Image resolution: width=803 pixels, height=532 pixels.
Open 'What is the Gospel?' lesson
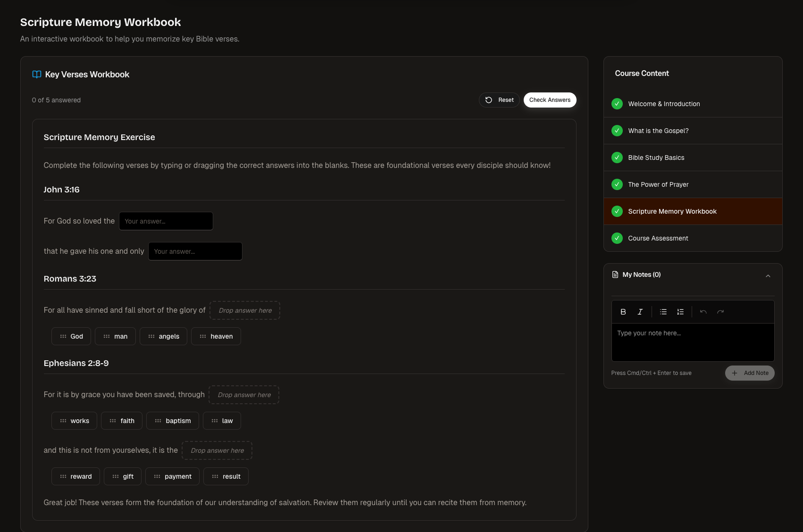[658, 131]
